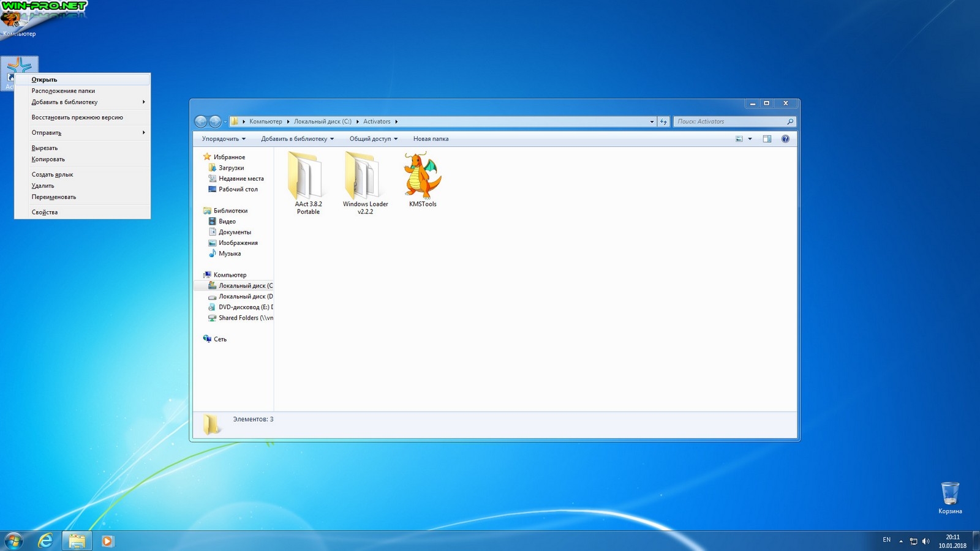Choose Открыть from the context menu
The image size is (980, 551).
click(83, 80)
